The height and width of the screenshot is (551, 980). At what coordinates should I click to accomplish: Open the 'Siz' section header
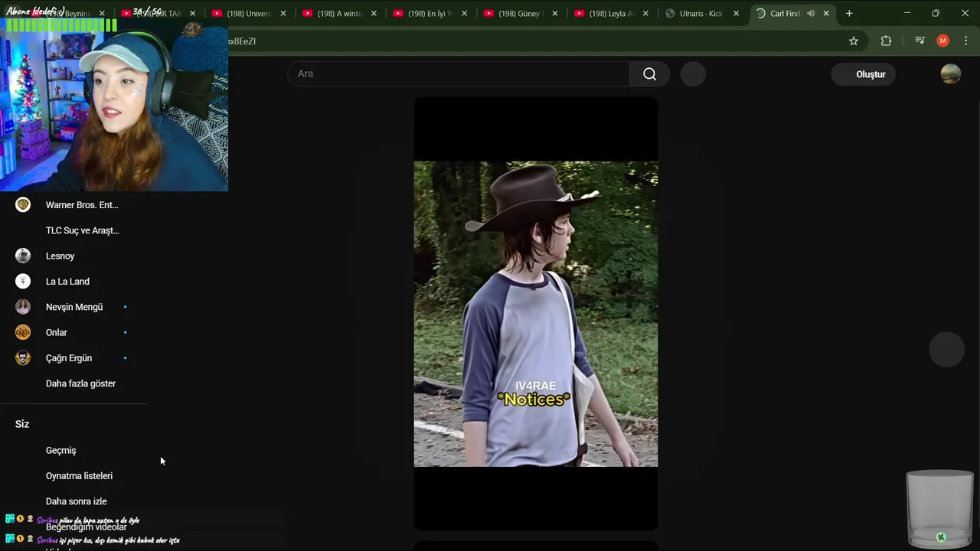[x=22, y=424]
